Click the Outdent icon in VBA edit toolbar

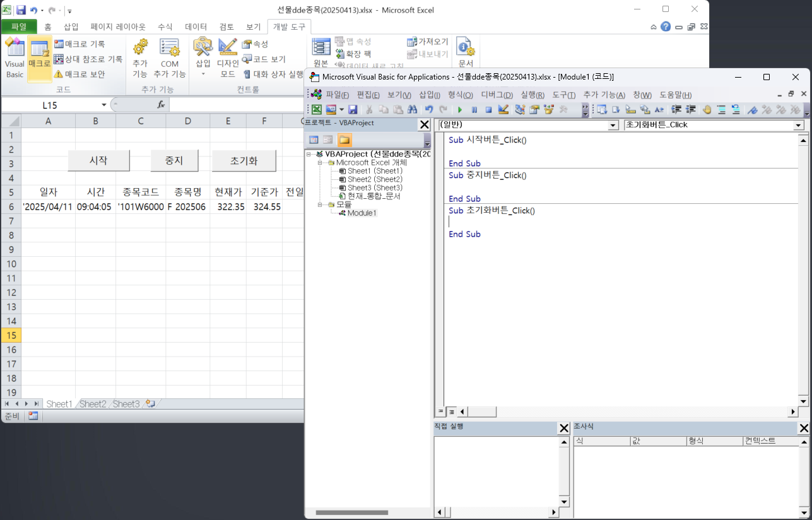pyautogui.click(x=690, y=109)
